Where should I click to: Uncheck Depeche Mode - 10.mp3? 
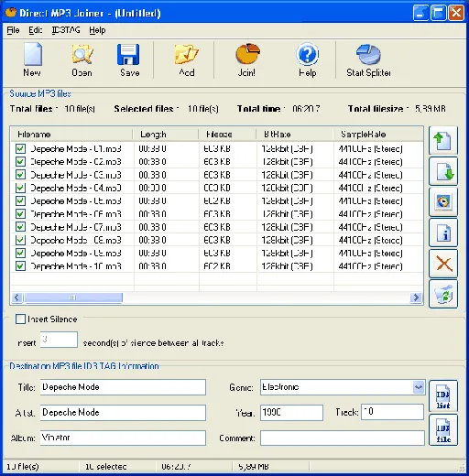pyautogui.click(x=20, y=266)
